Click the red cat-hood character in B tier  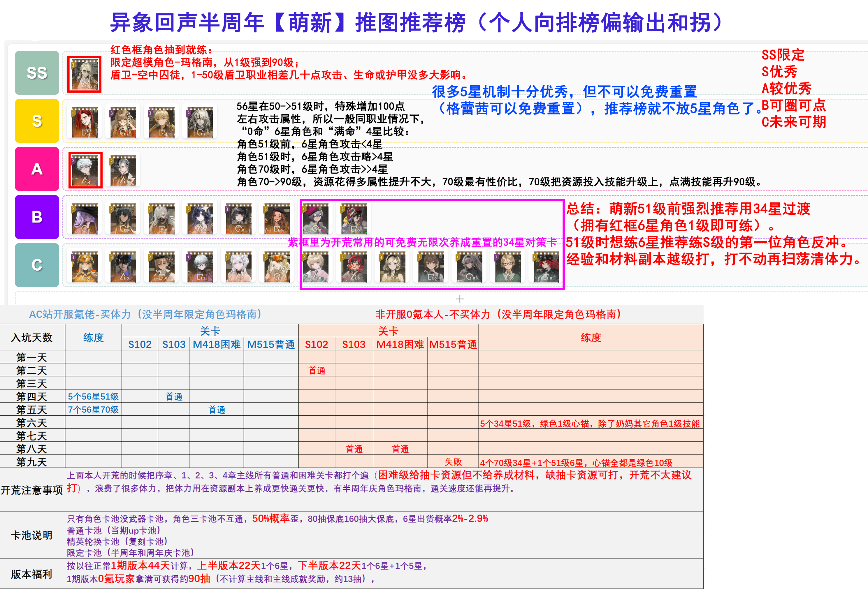pos(354,218)
